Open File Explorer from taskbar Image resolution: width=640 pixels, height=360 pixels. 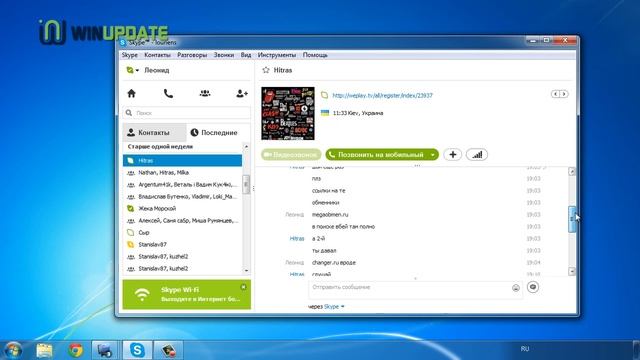[44, 350]
